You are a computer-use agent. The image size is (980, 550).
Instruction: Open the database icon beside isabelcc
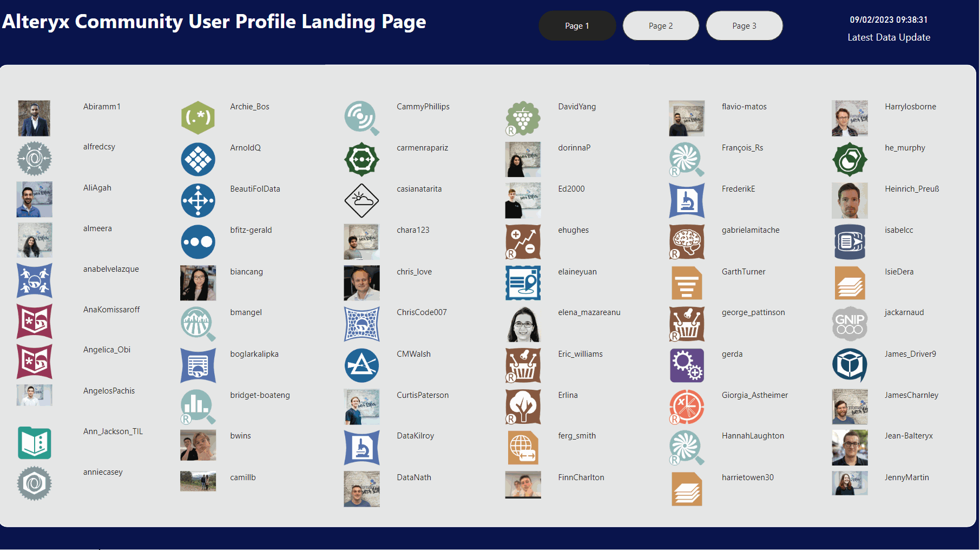[850, 241]
